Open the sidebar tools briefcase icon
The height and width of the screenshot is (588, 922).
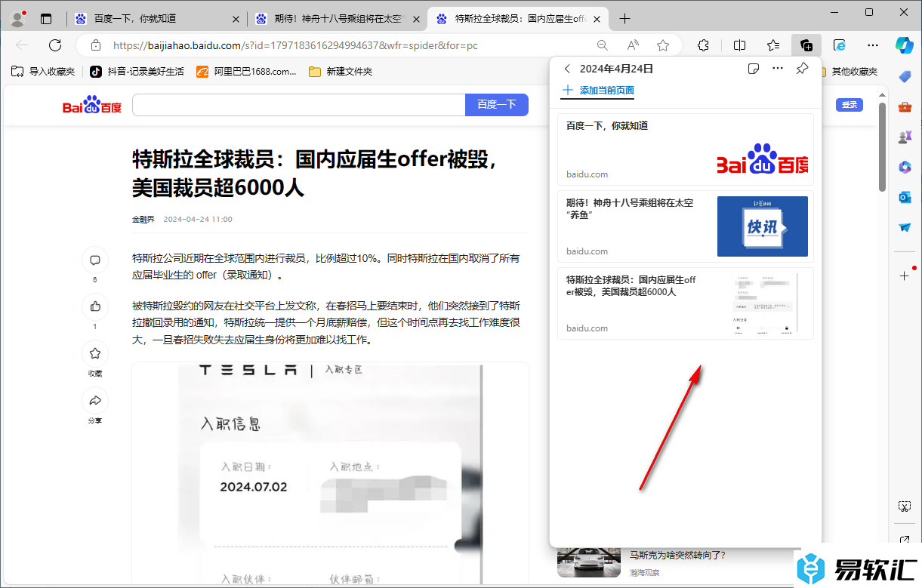coord(905,106)
